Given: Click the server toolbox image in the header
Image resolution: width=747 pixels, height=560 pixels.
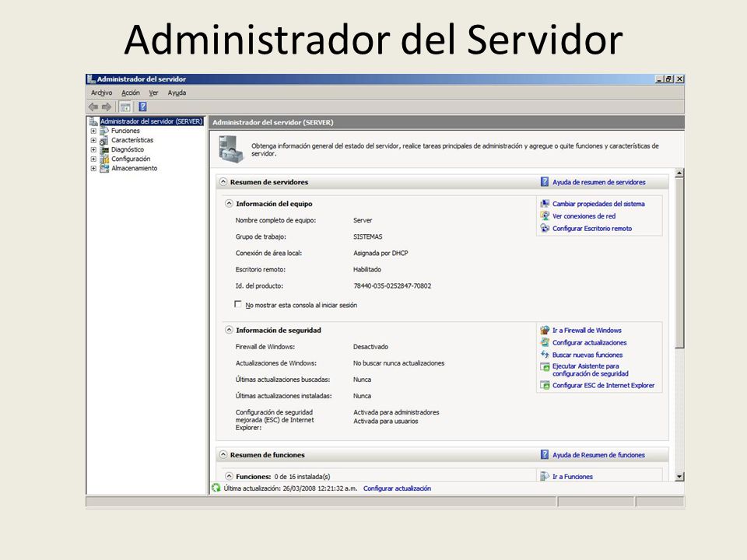Looking at the screenshot, I should click(230, 149).
